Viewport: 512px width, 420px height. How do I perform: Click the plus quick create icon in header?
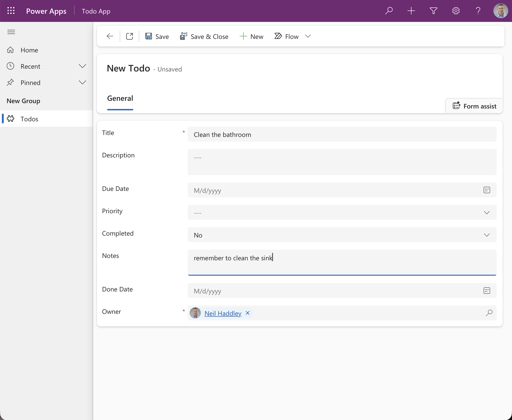click(411, 11)
